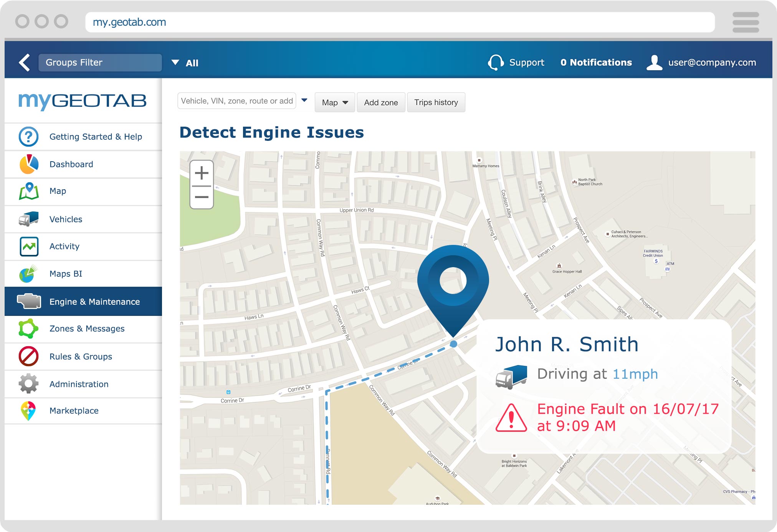This screenshot has height=532, width=777.
Task: Open Activity section
Action: 83,246
